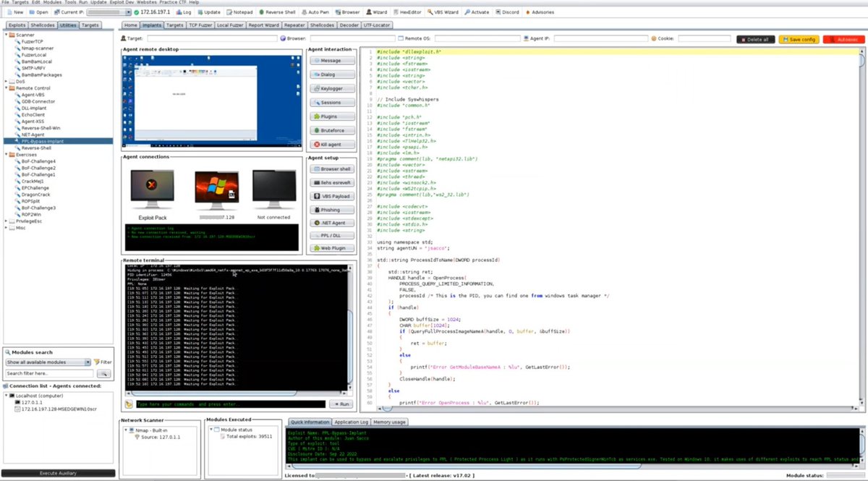The height and width of the screenshot is (481, 868).
Task: Switch to the Decoder tab
Action: pyautogui.click(x=349, y=25)
